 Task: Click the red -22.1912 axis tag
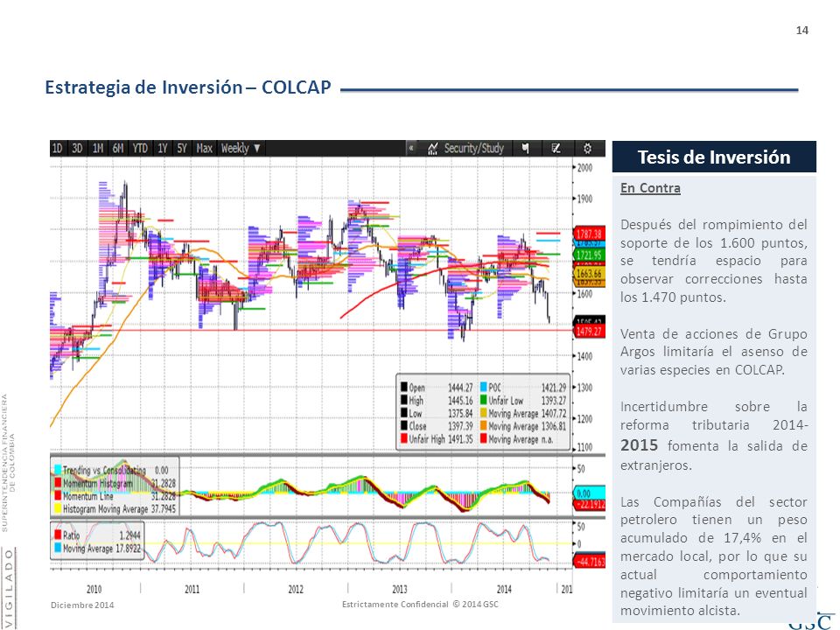pyautogui.click(x=589, y=504)
